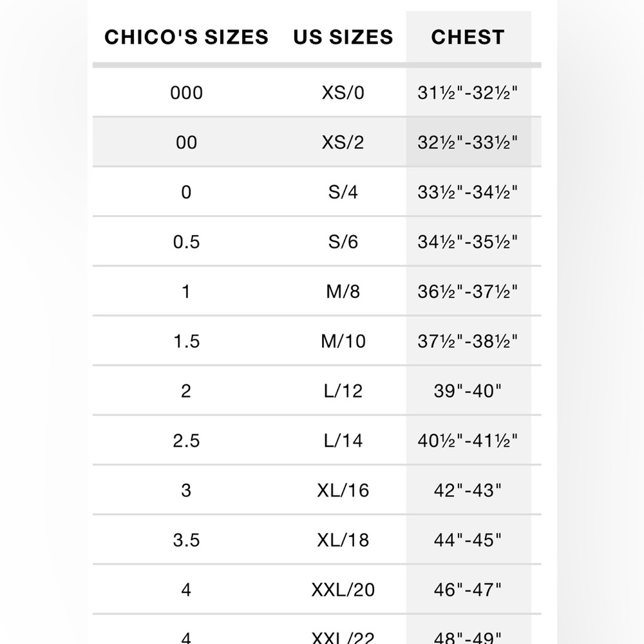Click the M/8 US size entry
The image size is (644, 644).
coord(343,292)
